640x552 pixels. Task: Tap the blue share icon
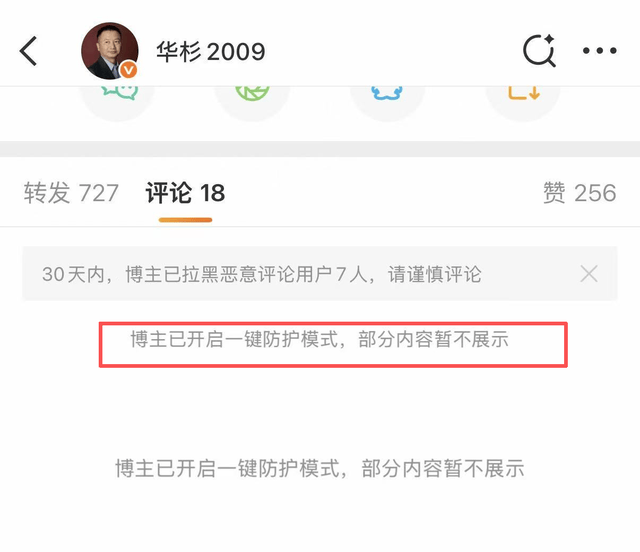point(387,93)
